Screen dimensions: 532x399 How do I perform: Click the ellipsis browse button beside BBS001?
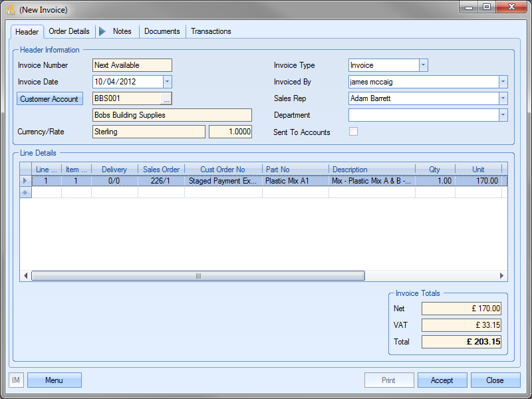166,98
